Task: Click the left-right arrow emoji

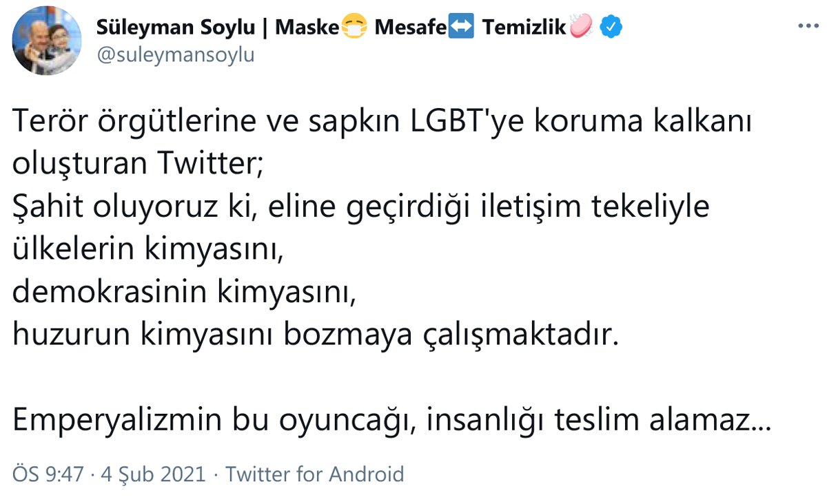Action: (x=460, y=28)
